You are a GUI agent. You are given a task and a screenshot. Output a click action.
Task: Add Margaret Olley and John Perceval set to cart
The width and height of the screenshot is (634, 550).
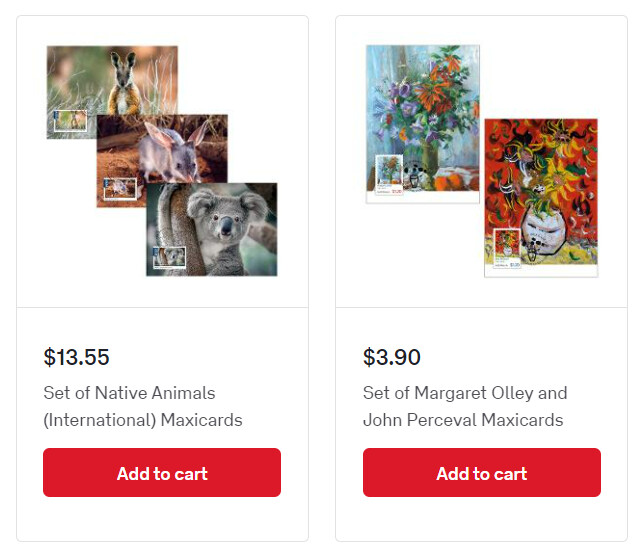[x=482, y=472]
